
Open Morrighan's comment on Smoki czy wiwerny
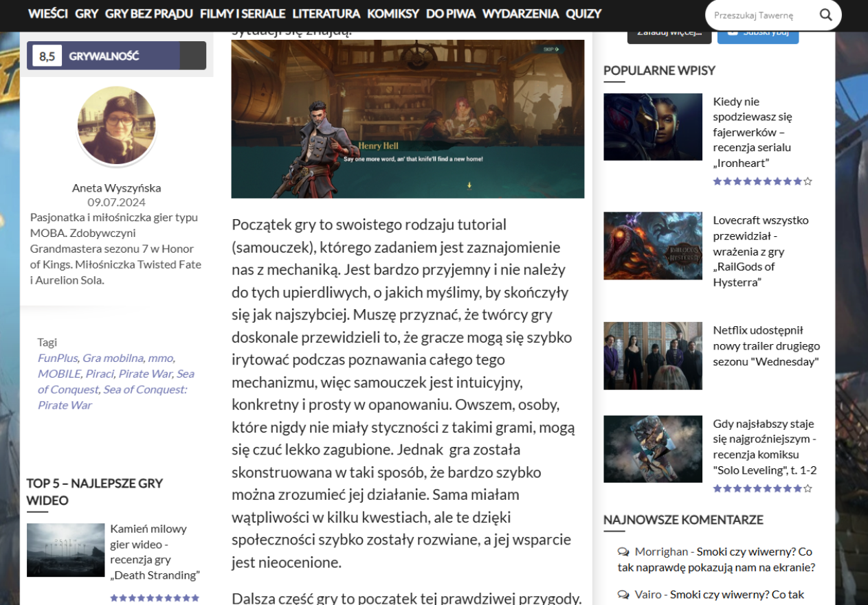pyautogui.click(x=716, y=560)
